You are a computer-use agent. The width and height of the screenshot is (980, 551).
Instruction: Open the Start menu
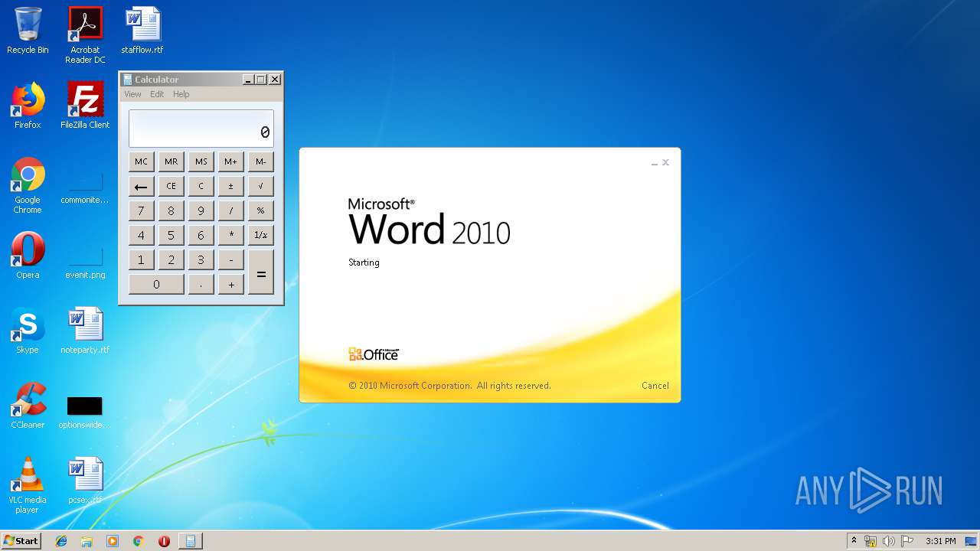point(21,541)
